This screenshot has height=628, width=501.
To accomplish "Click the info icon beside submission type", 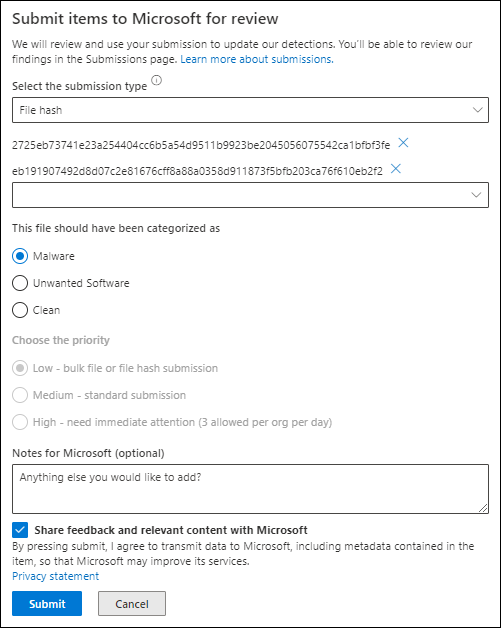I will click(157, 81).
